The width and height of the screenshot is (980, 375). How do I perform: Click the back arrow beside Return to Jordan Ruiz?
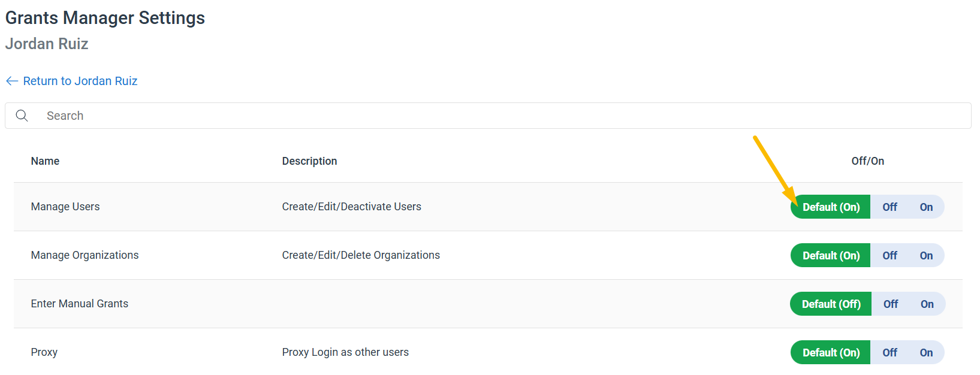point(12,81)
